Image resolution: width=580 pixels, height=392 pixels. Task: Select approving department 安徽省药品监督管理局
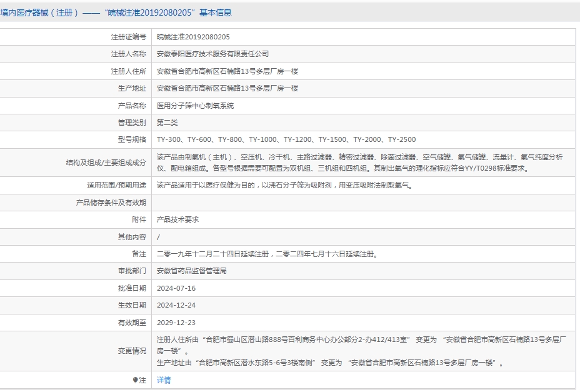192,271
